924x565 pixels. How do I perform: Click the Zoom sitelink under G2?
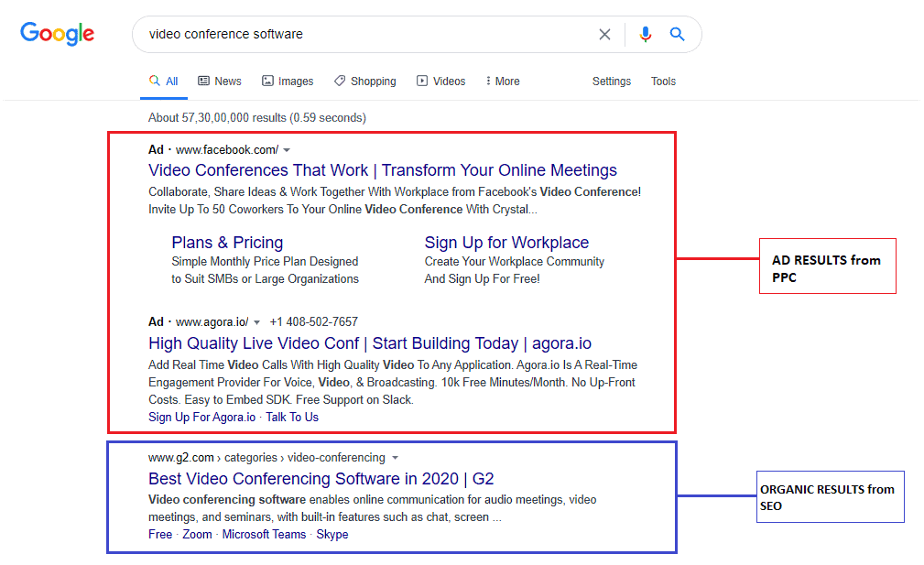pyautogui.click(x=197, y=535)
